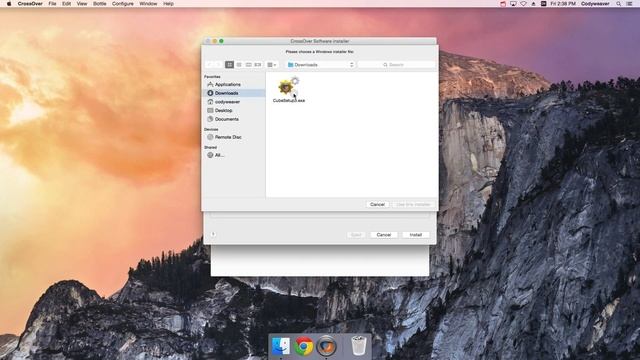640x360 pixels.
Task: Open the CrossOver application menu
Action: [30, 4]
